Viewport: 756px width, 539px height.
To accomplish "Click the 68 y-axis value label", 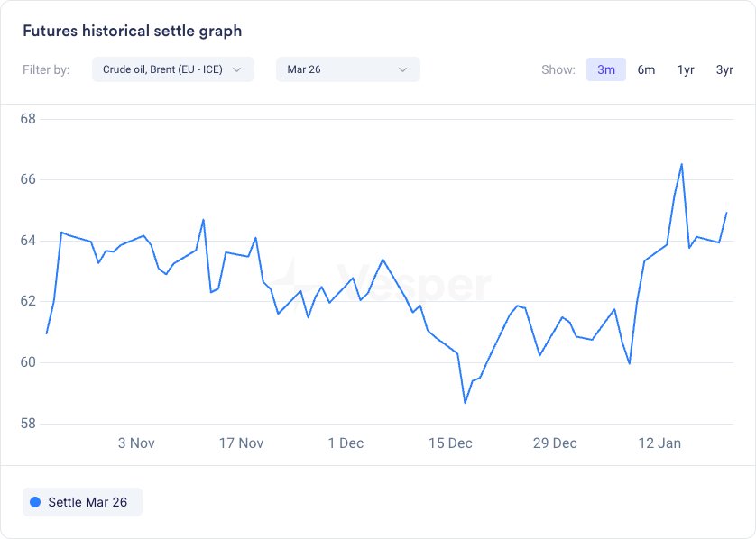I will coord(27,118).
